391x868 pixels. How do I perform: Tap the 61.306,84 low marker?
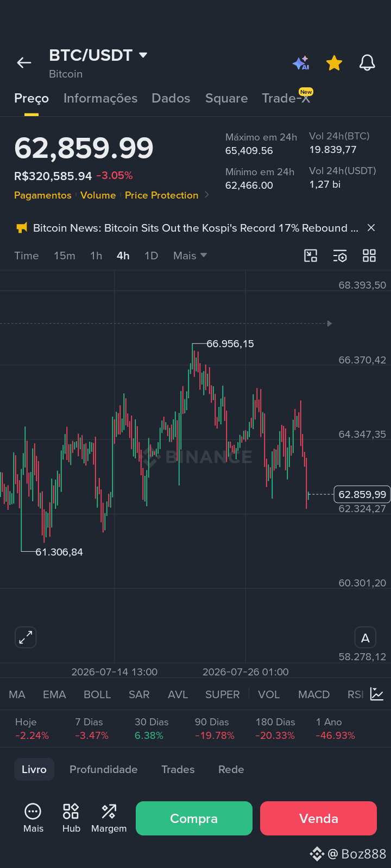pyautogui.click(x=59, y=552)
